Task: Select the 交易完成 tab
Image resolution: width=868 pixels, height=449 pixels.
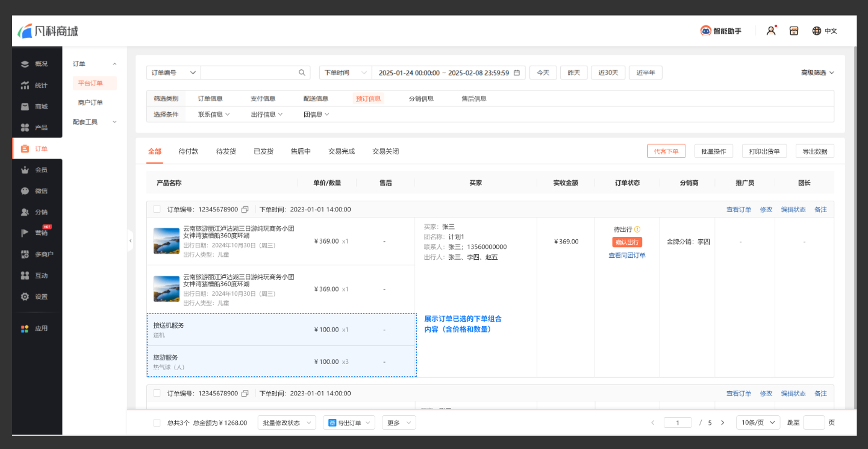Action: tap(342, 151)
